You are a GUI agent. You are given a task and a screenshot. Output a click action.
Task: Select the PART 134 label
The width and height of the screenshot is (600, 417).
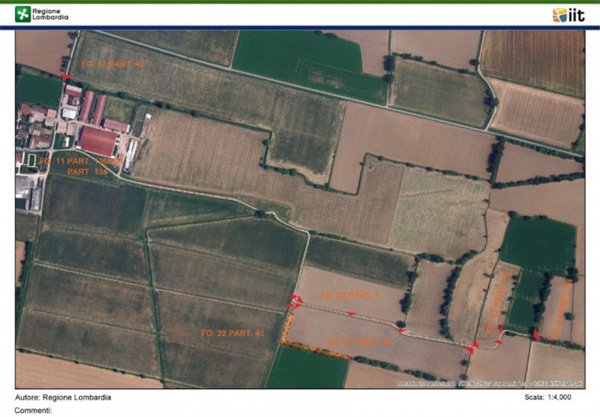(x=87, y=172)
